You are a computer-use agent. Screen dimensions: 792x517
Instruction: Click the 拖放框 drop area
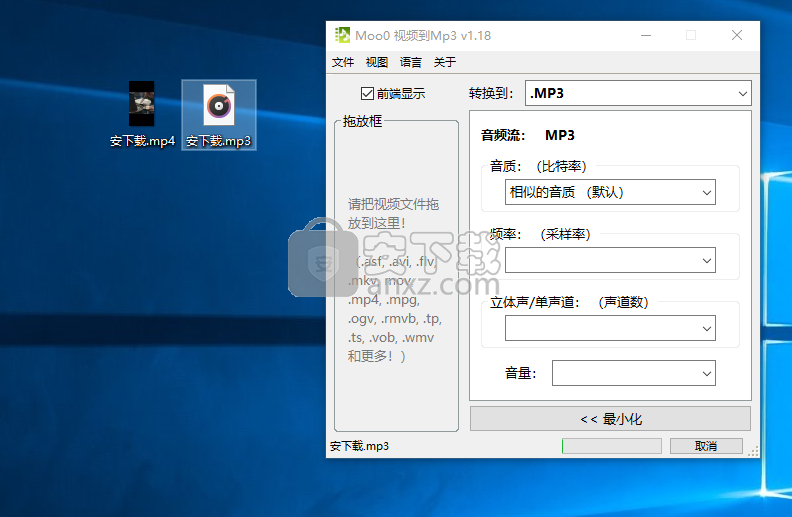397,275
